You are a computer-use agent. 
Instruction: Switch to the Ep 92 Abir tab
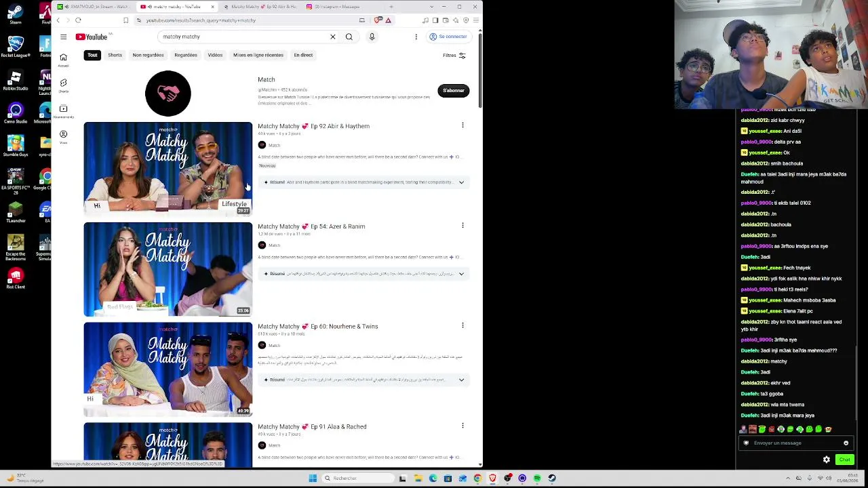pos(261,7)
